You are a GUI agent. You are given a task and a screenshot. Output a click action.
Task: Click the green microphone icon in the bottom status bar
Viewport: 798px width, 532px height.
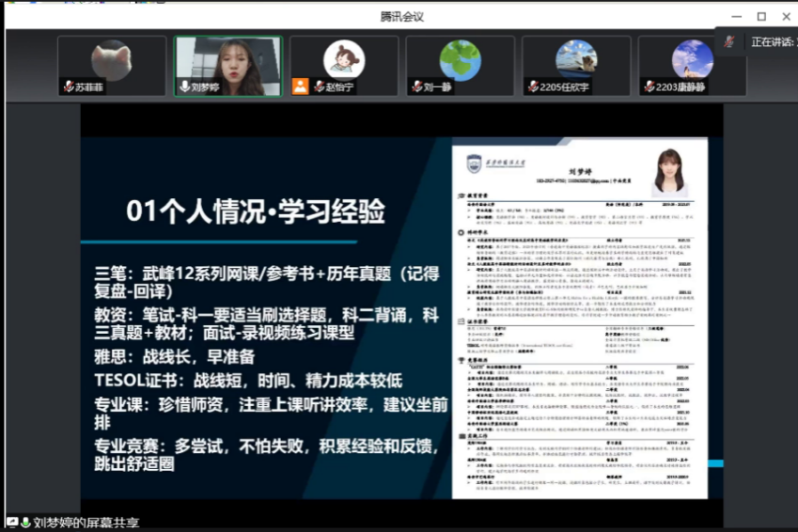pos(25,522)
